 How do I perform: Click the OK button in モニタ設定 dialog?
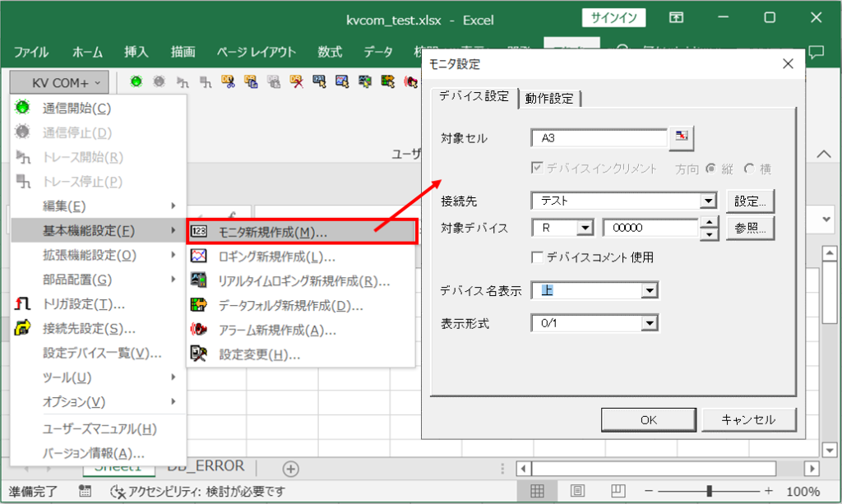coord(648,419)
